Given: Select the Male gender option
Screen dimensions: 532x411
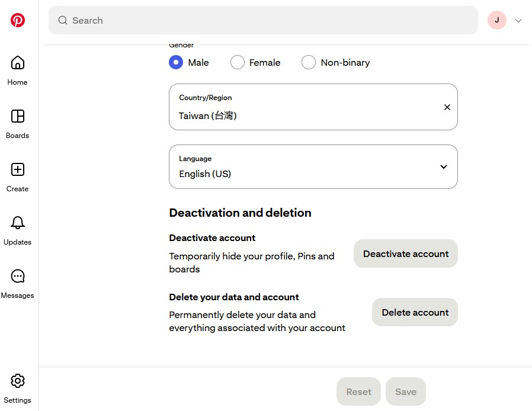Looking at the screenshot, I should pos(176,62).
